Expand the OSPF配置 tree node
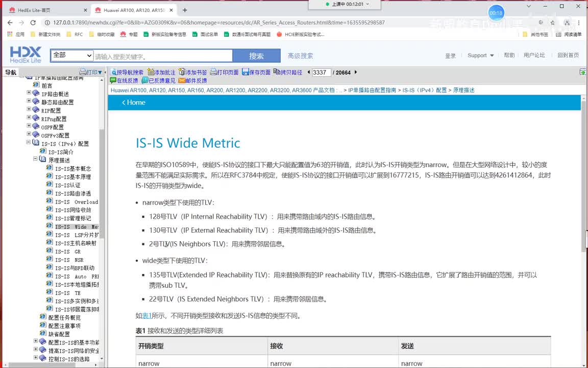 pos(29,125)
